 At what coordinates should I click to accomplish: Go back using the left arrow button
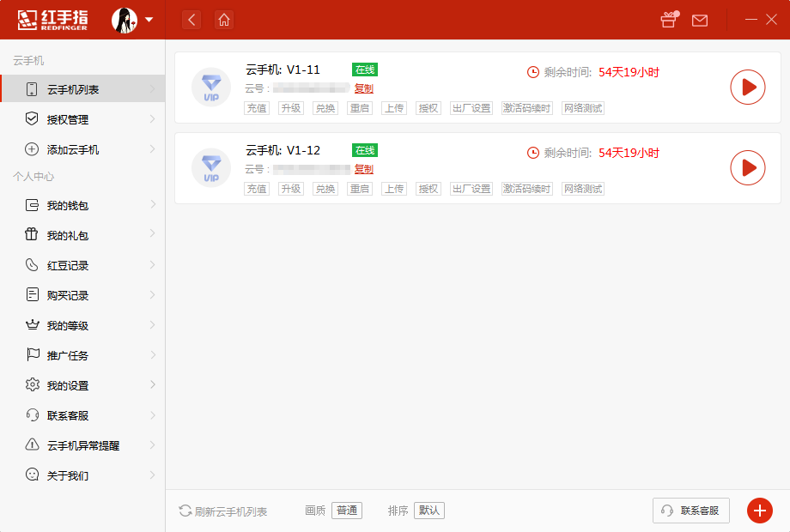pos(191,20)
